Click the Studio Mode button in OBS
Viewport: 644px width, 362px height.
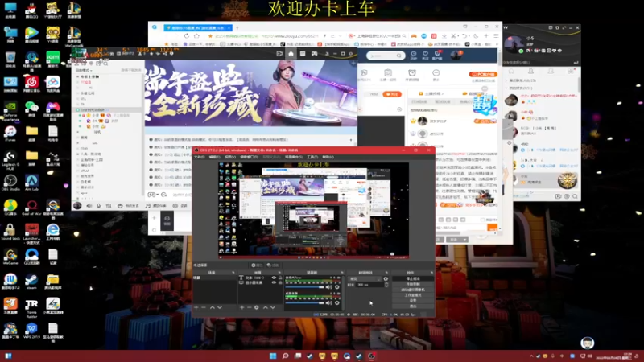(413, 295)
